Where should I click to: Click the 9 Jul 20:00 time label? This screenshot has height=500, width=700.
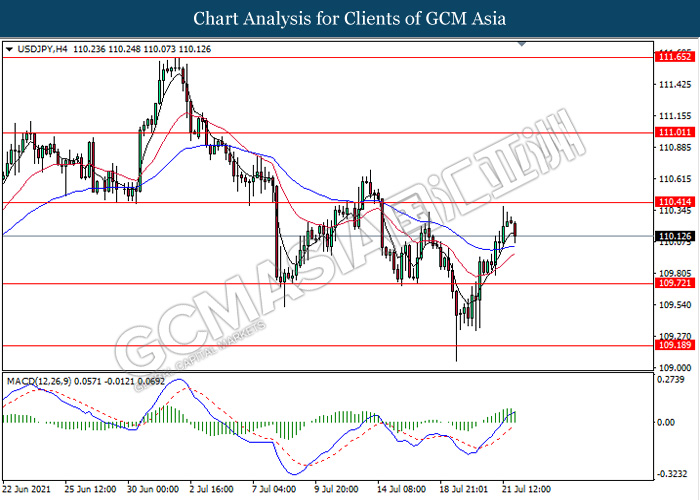[x=336, y=489]
